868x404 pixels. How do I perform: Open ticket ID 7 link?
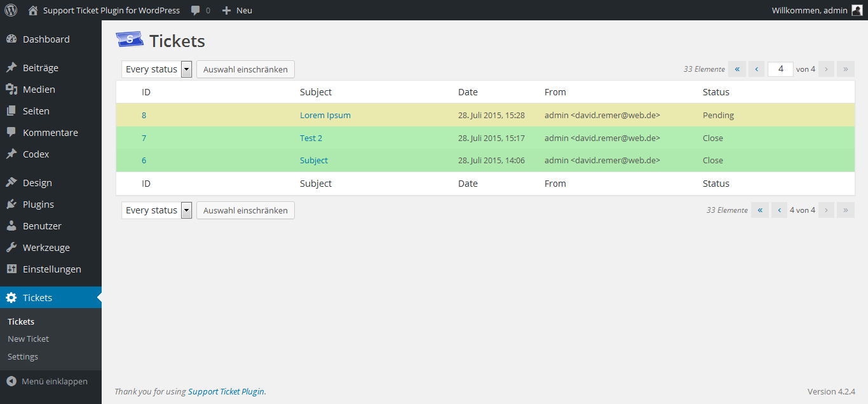(144, 138)
